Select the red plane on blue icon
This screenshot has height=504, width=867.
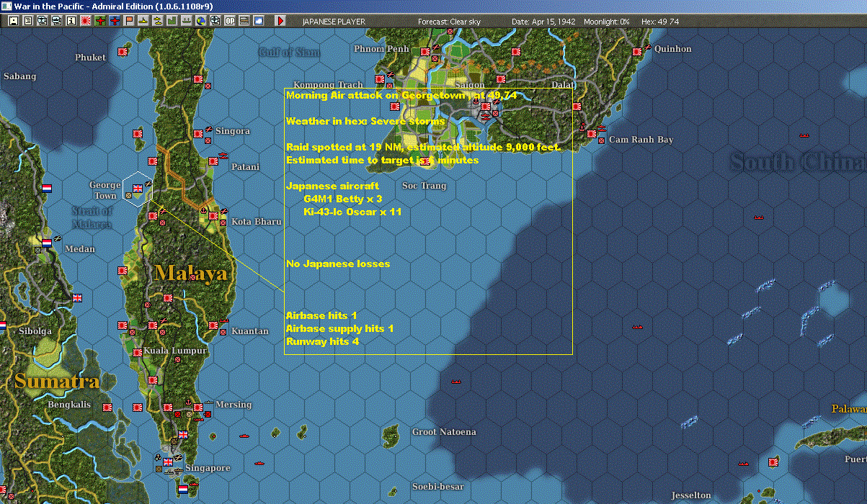click(114, 21)
